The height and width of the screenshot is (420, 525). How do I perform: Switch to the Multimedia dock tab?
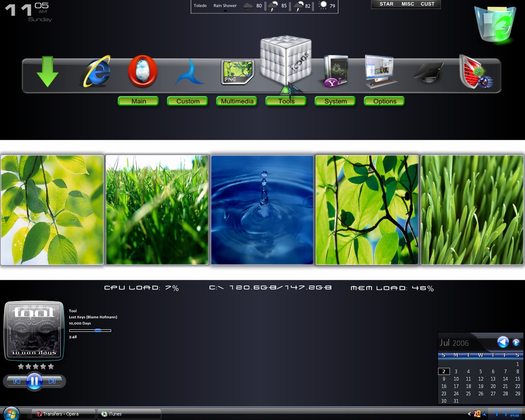pyautogui.click(x=237, y=101)
